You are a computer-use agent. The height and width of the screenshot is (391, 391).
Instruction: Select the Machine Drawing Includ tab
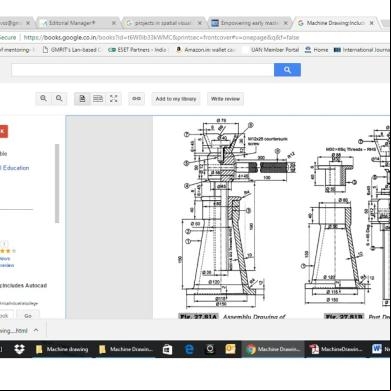(335, 23)
